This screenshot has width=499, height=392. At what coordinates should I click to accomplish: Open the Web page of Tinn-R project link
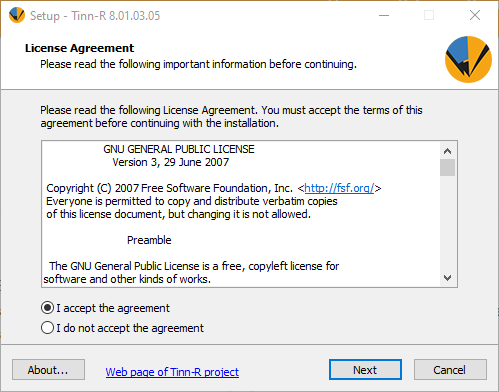pyautogui.click(x=172, y=372)
